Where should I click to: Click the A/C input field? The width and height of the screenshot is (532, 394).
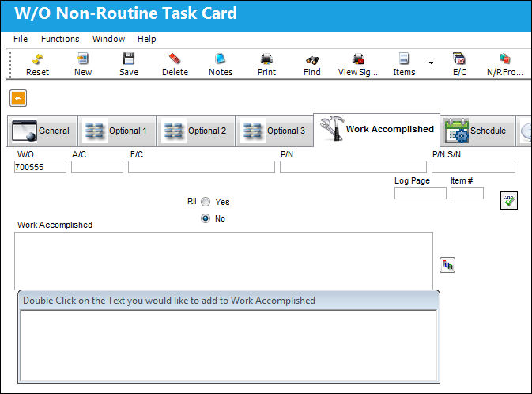point(97,167)
